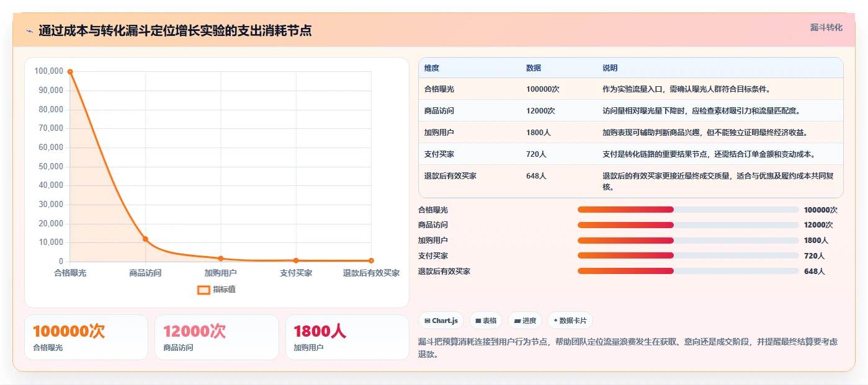Click the 支付买家 progress bar
This screenshot has width=868, height=385.
coord(688,255)
